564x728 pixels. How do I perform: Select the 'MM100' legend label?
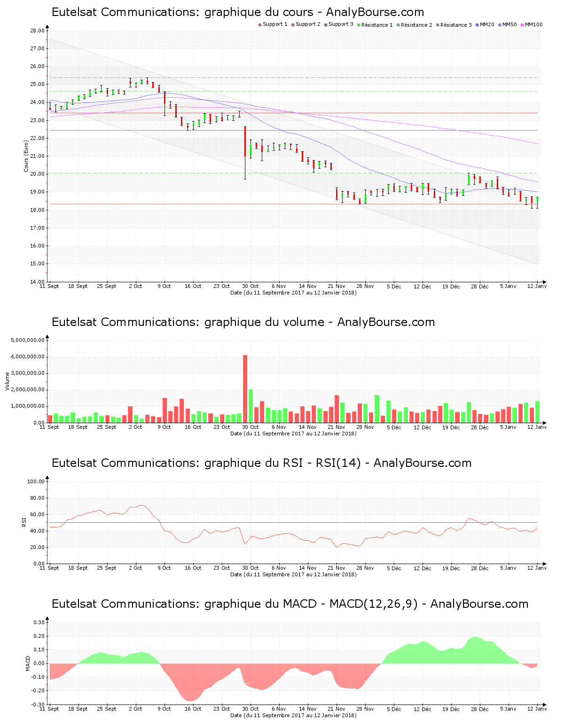pos(533,24)
